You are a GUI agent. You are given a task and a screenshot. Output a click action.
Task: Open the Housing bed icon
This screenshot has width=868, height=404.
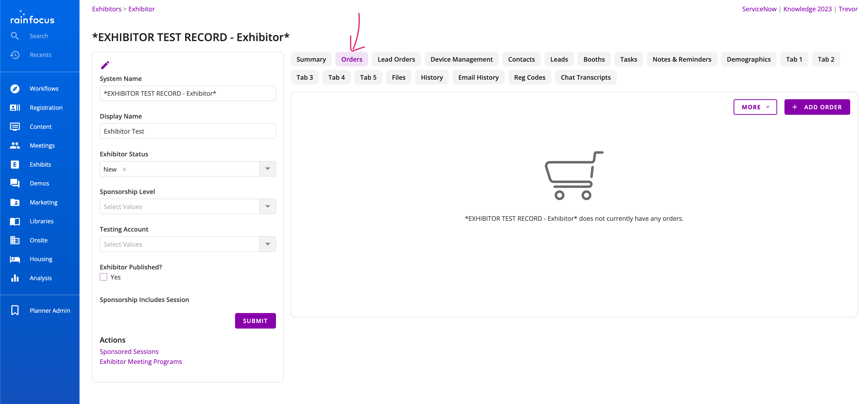point(15,259)
